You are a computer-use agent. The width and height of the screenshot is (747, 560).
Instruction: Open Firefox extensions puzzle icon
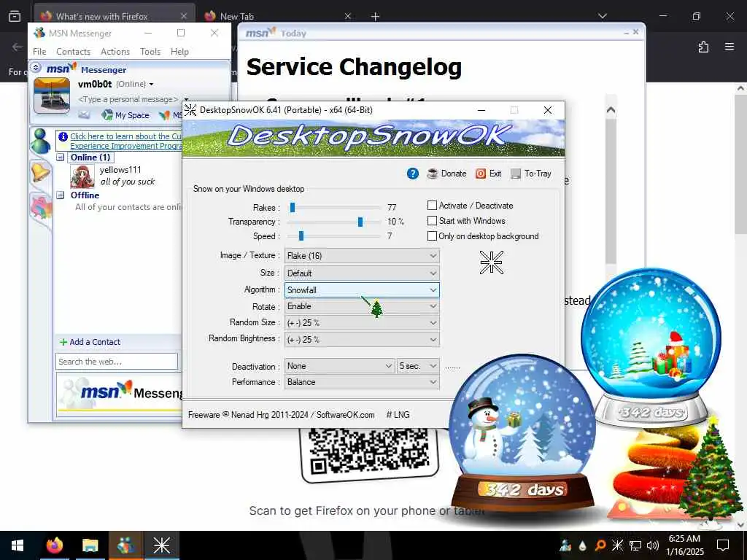(x=703, y=47)
